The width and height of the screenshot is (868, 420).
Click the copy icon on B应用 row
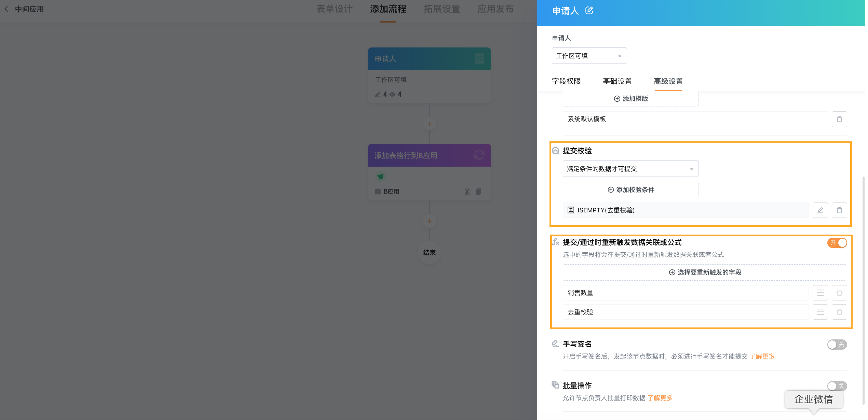[x=478, y=192]
